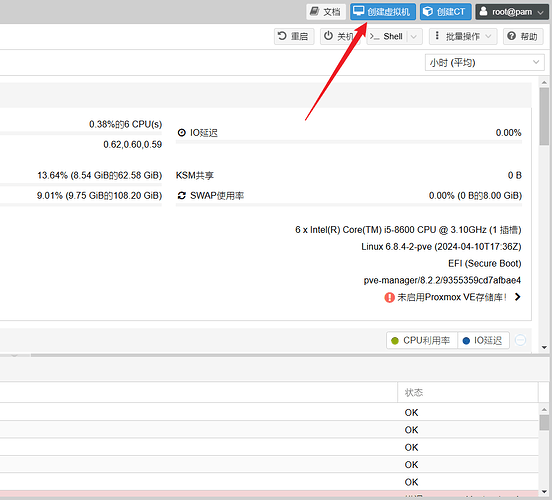Open the 小时 (平均) timeframe combo box
The width and height of the screenshot is (552, 500).
pyautogui.click(x=484, y=62)
